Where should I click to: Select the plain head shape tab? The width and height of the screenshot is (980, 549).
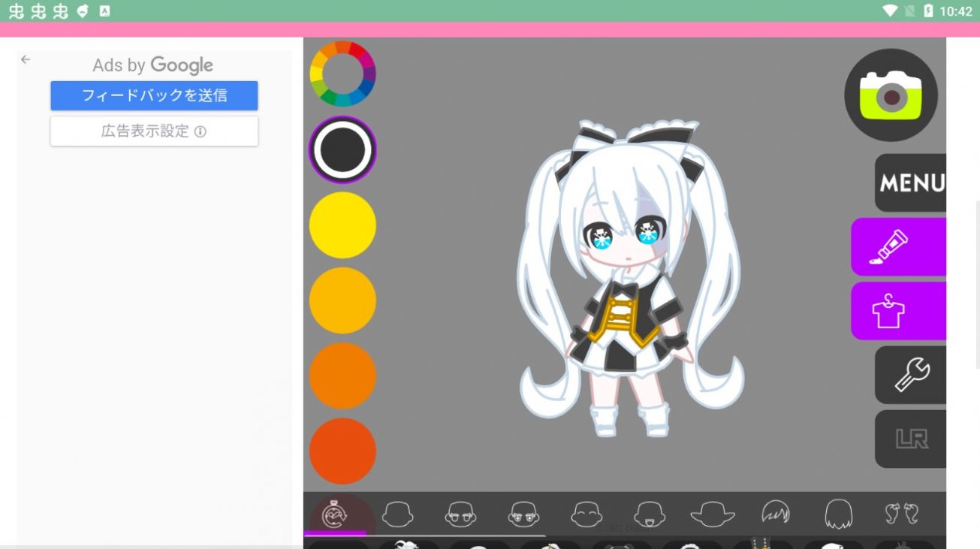coord(397,514)
